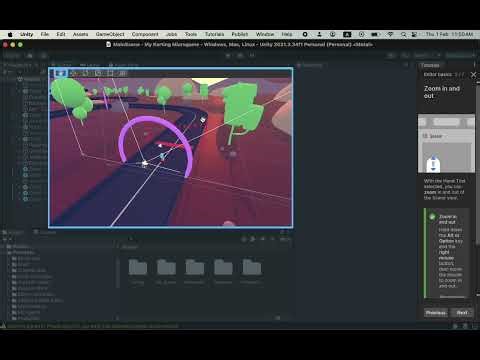Open the Unity application menu
480x360 pixels.
26,34
